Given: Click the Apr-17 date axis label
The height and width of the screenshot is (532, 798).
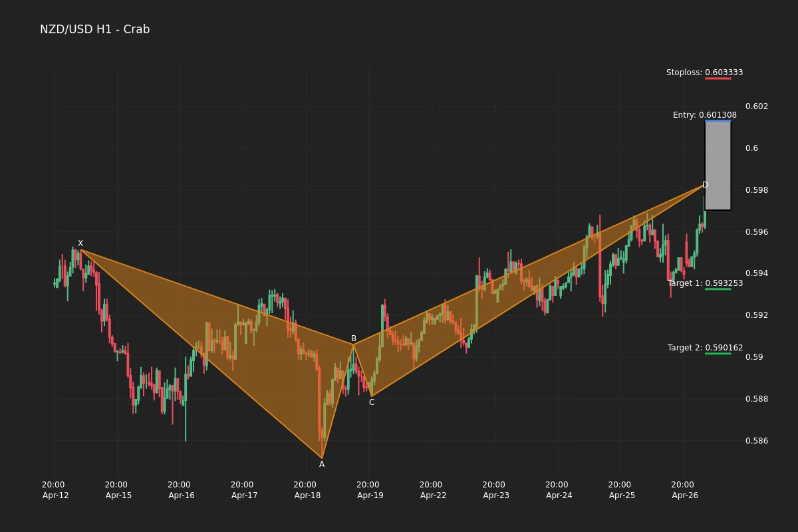Looking at the screenshot, I should (x=245, y=495).
